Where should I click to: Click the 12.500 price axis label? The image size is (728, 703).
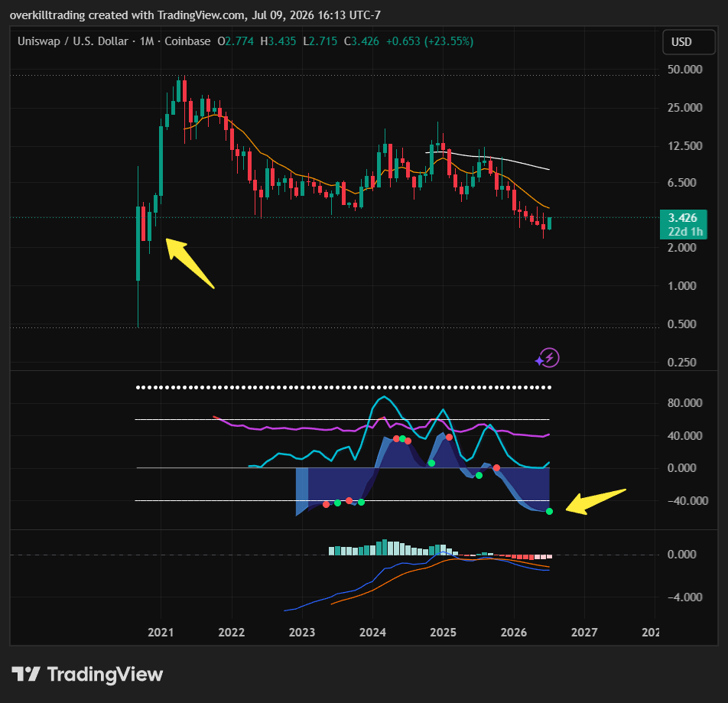pyautogui.click(x=685, y=146)
